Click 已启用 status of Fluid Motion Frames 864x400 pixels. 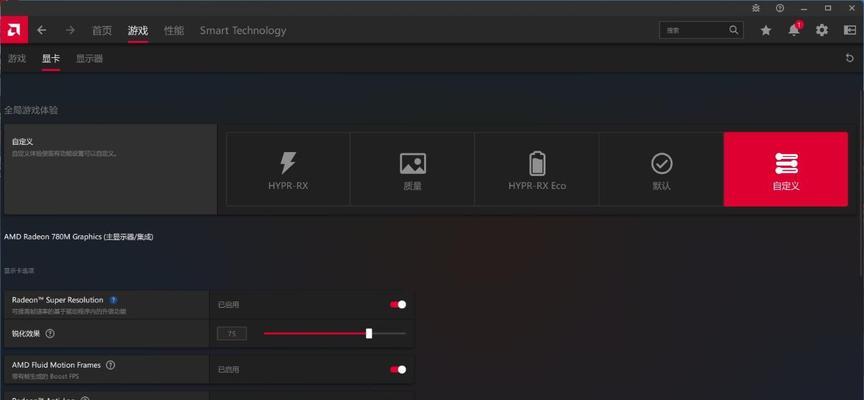(229, 370)
